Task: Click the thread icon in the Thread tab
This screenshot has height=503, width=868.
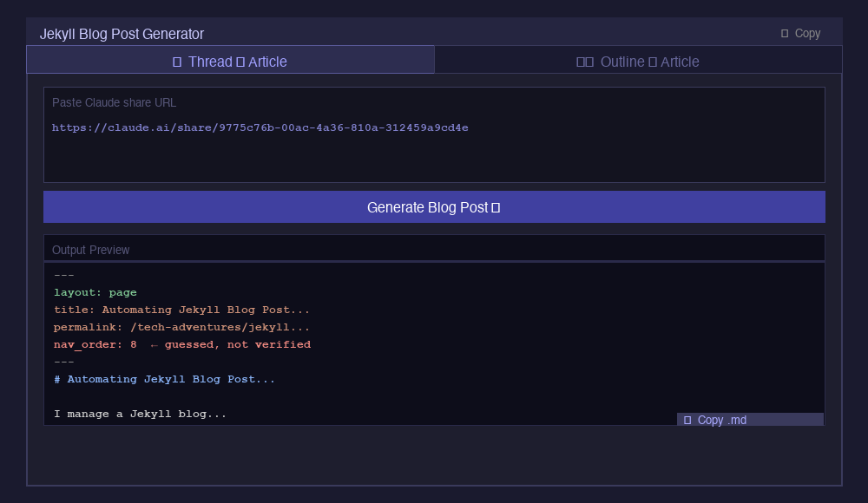Action: 176,62
